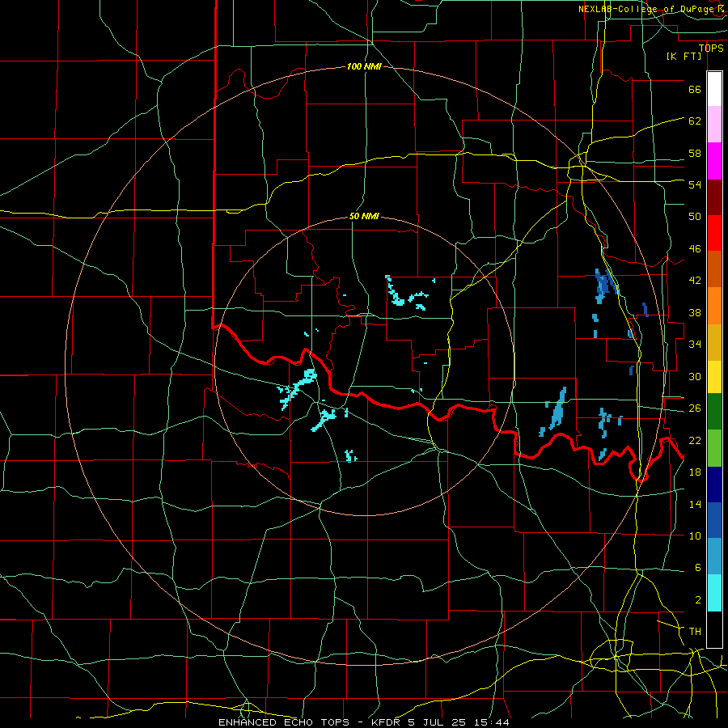Image resolution: width=728 pixels, height=728 pixels.
Task: Click the yellow 30-34 kft legend swatch
Action: [x=714, y=377]
